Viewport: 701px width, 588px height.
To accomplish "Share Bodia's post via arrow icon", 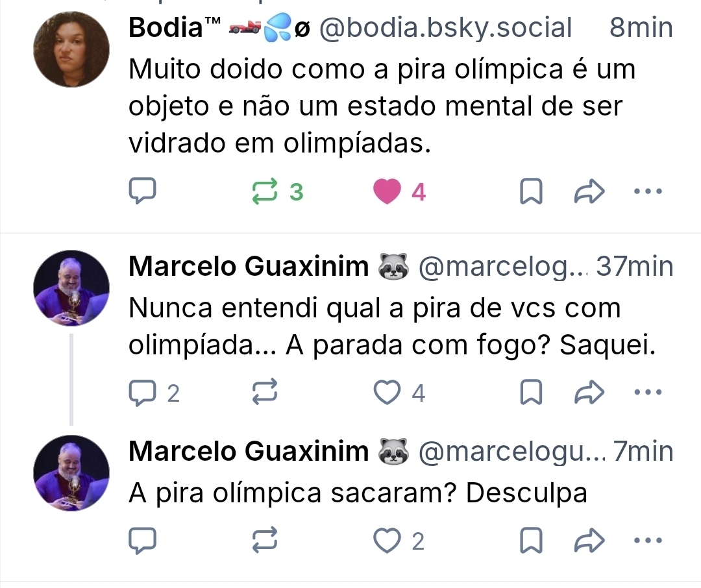I will [x=590, y=192].
